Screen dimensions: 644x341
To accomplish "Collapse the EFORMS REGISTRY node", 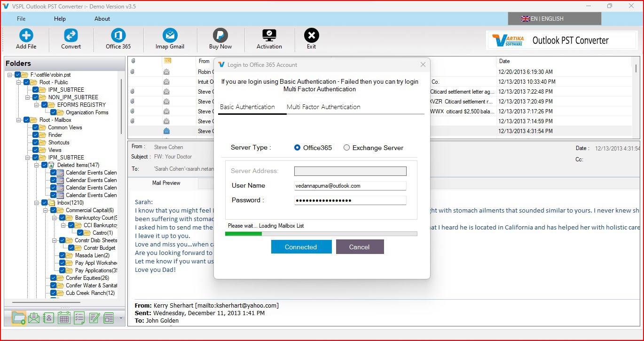I will click(37, 105).
